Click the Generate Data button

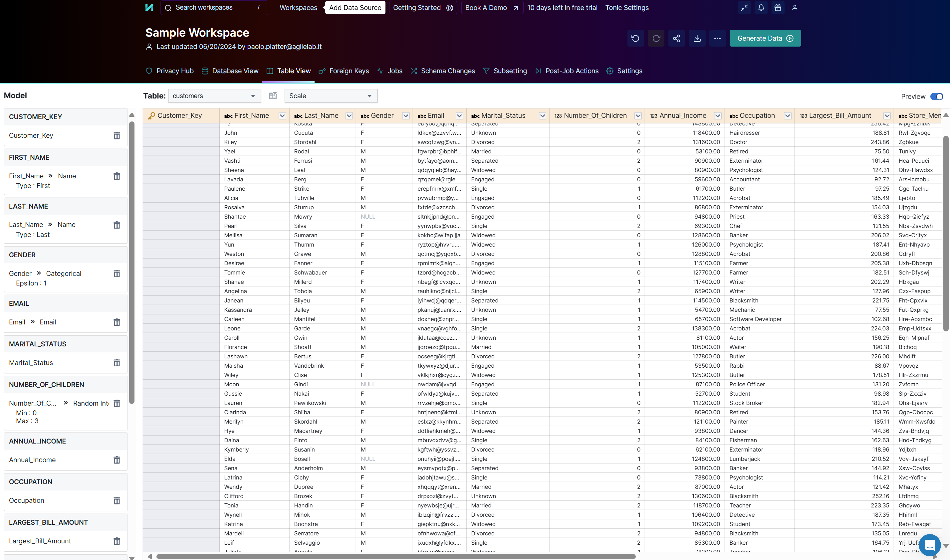tap(765, 39)
